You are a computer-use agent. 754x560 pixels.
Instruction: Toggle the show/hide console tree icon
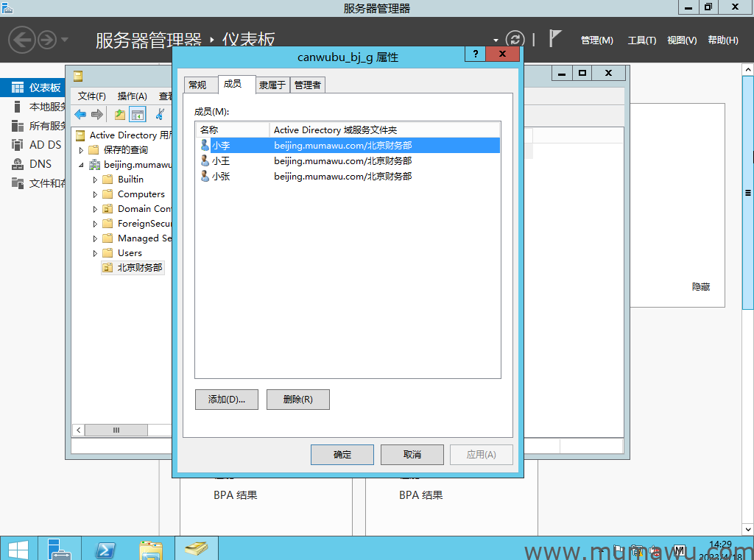pos(138,114)
